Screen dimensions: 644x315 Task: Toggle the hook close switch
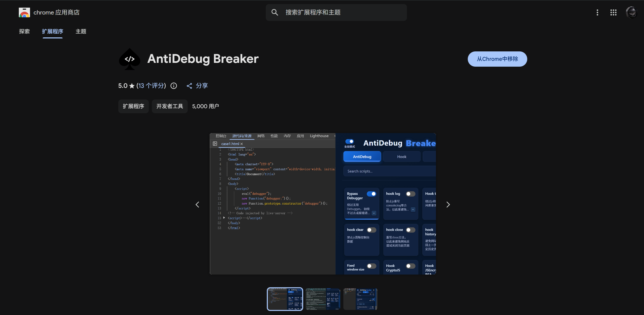[x=411, y=230]
